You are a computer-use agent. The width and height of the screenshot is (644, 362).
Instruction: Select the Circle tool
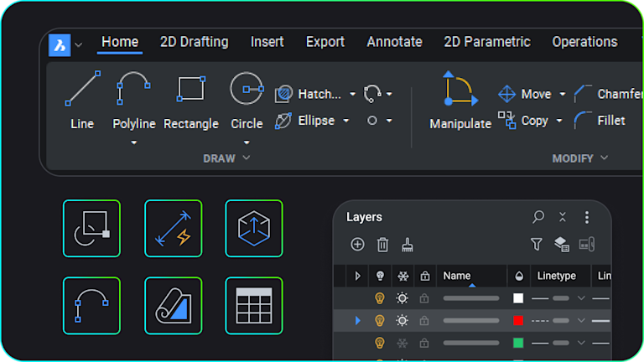tap(247, 100)
